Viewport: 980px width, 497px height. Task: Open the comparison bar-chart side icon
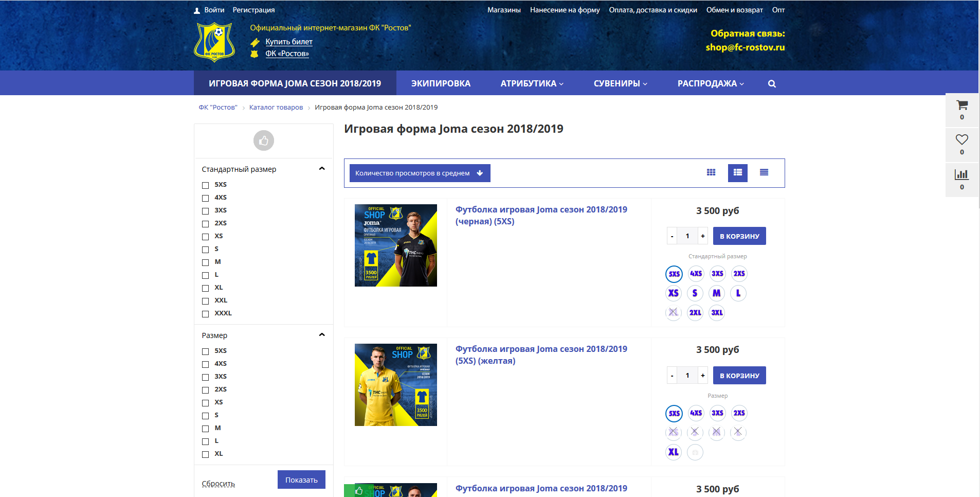(961, 174)
